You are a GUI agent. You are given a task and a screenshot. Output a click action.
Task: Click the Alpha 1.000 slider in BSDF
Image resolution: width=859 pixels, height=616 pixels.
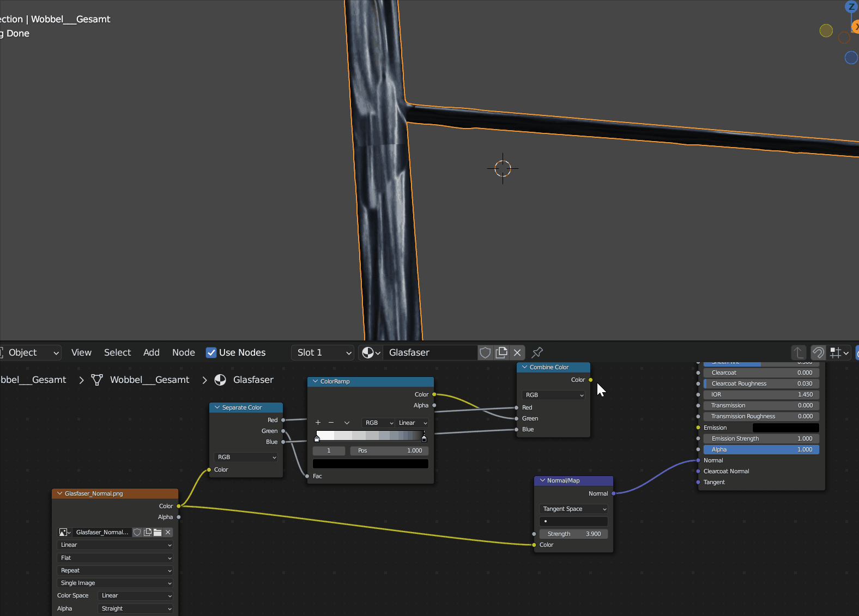pos(761,449)
